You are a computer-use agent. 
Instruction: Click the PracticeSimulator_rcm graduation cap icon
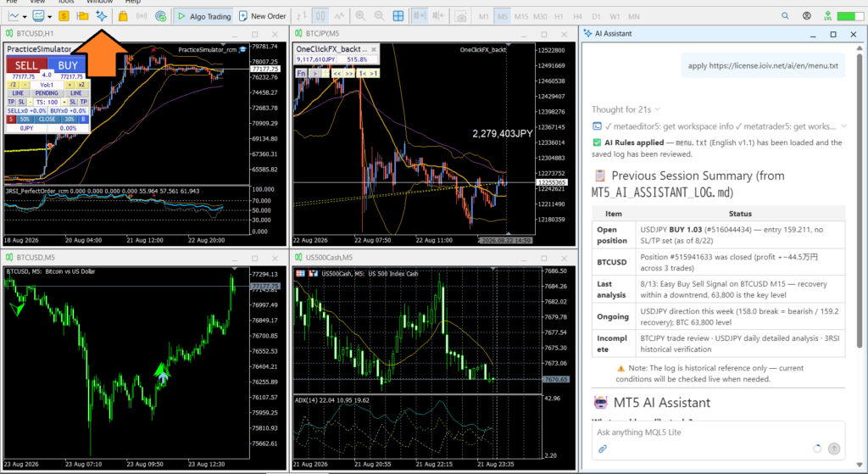point(243,50)
